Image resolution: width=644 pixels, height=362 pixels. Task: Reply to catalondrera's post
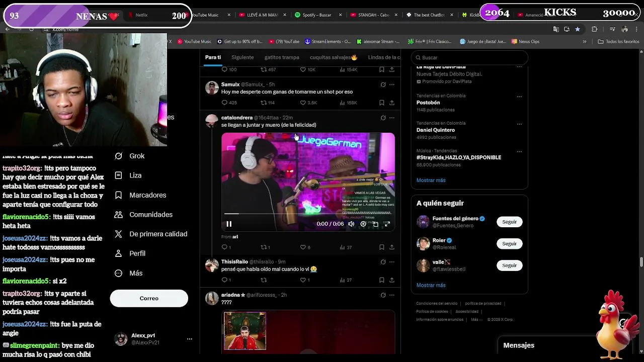pos(226,247)
